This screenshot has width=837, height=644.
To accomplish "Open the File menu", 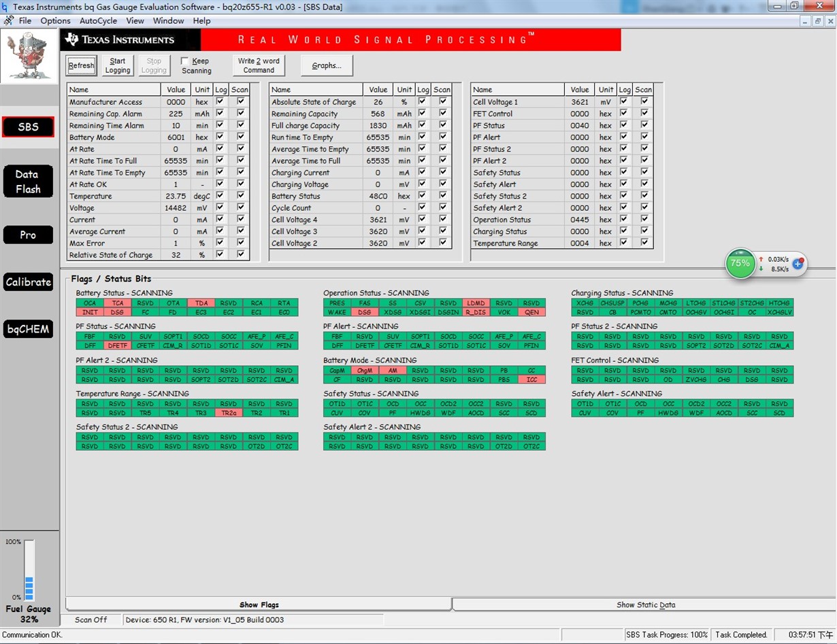I will [25, 20].
